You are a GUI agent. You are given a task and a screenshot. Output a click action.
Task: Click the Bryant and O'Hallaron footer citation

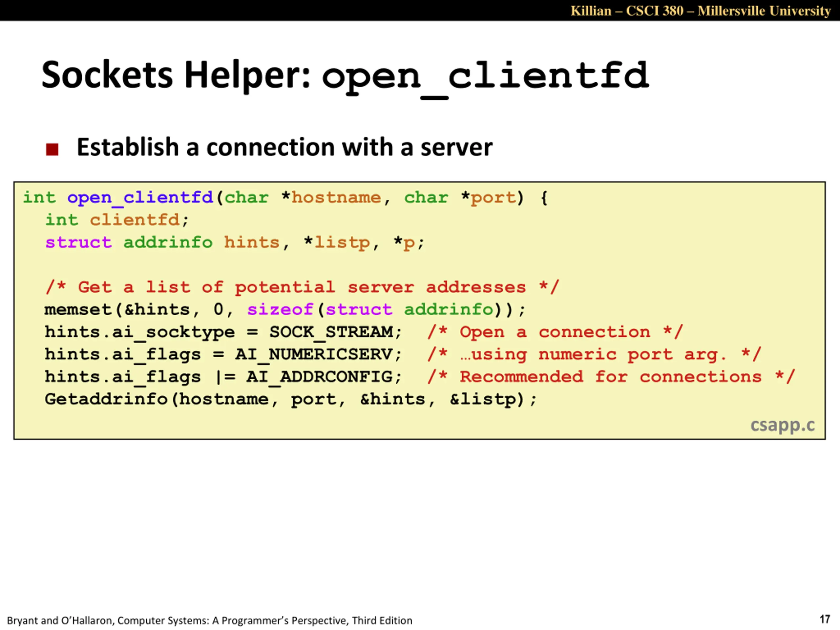210,620
